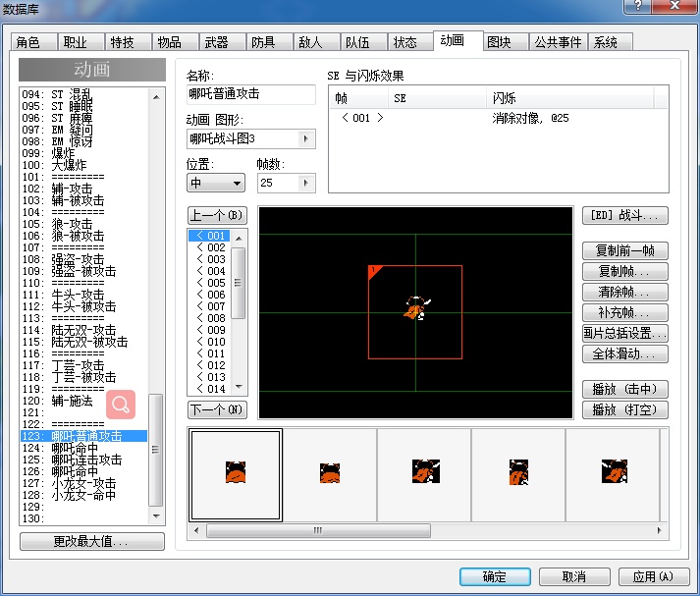Select animation 100: 大爆炸
The width and height of the screenshot is (700, 596).
[83, 165]
